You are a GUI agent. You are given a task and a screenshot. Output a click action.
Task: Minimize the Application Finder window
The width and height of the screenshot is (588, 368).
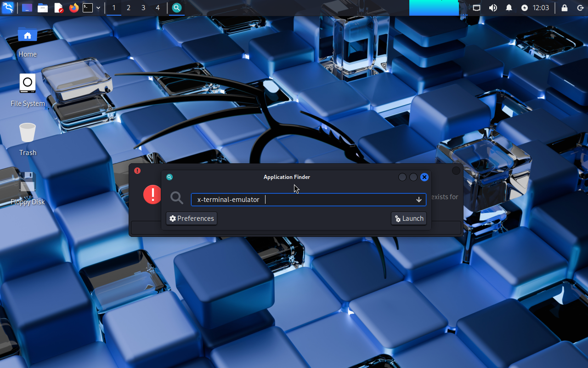click(402, 177)
